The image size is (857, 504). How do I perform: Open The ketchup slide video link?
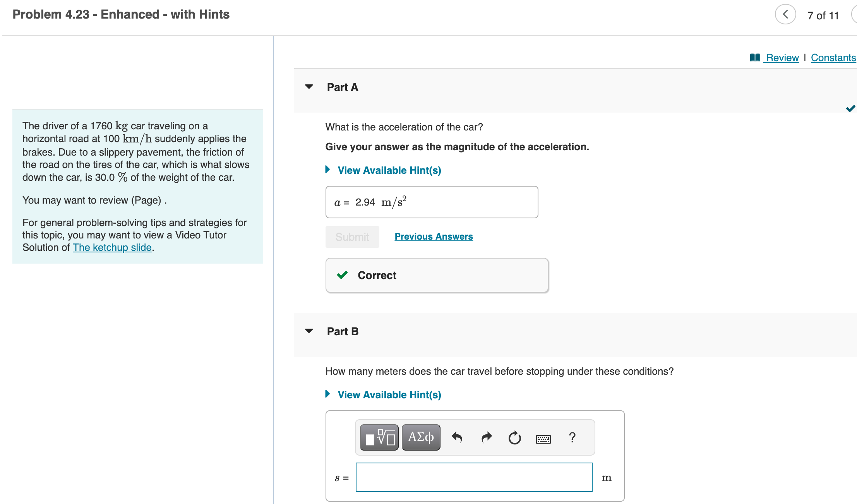click(x=112, y=247)
